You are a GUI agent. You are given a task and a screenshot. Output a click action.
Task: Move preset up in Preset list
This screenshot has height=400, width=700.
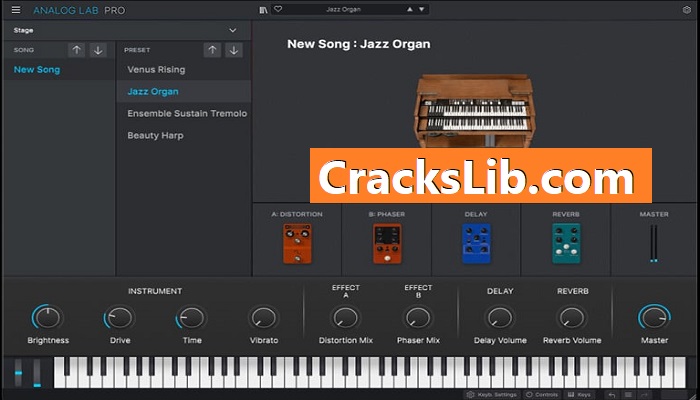tap(212, 50)
